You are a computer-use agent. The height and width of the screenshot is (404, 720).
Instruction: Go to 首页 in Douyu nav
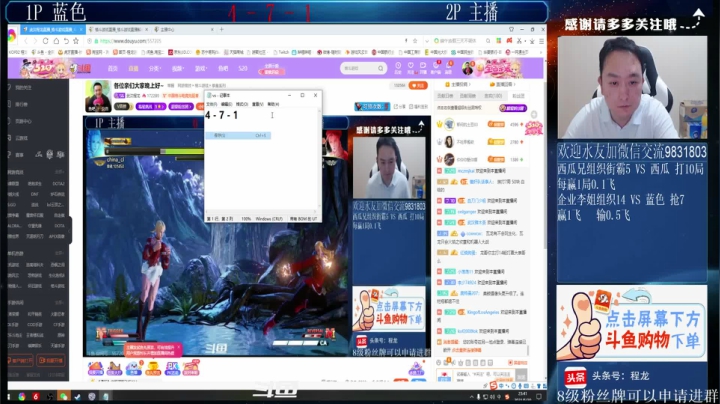(x=112, y=68)
